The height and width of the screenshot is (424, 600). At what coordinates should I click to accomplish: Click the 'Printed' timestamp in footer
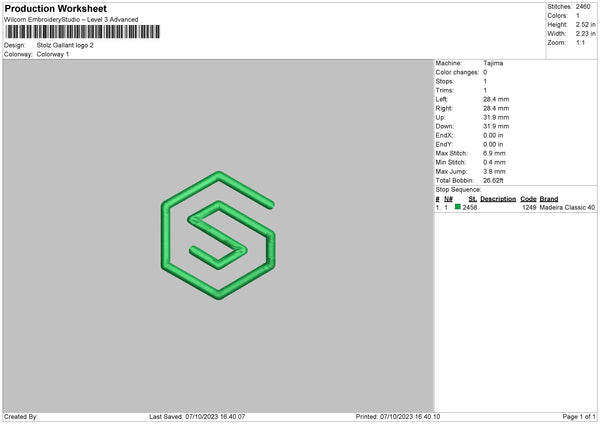click(398, 417)
